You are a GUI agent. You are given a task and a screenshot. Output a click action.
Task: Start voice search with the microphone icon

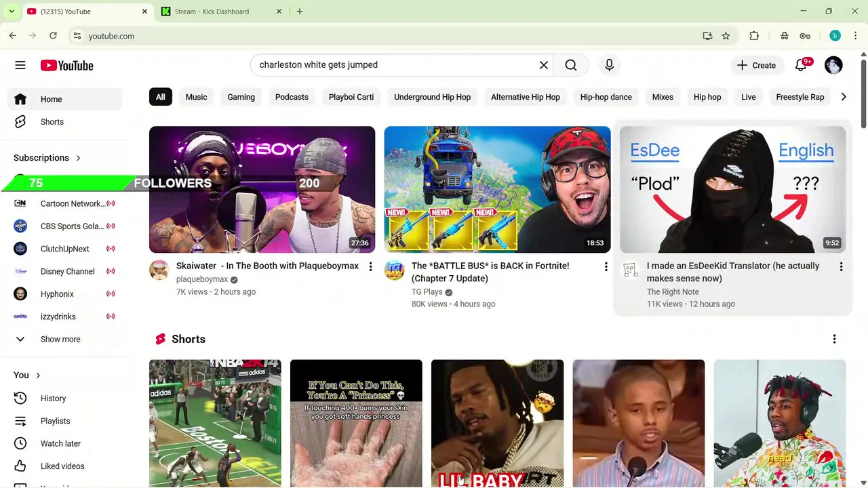[609, 65]
